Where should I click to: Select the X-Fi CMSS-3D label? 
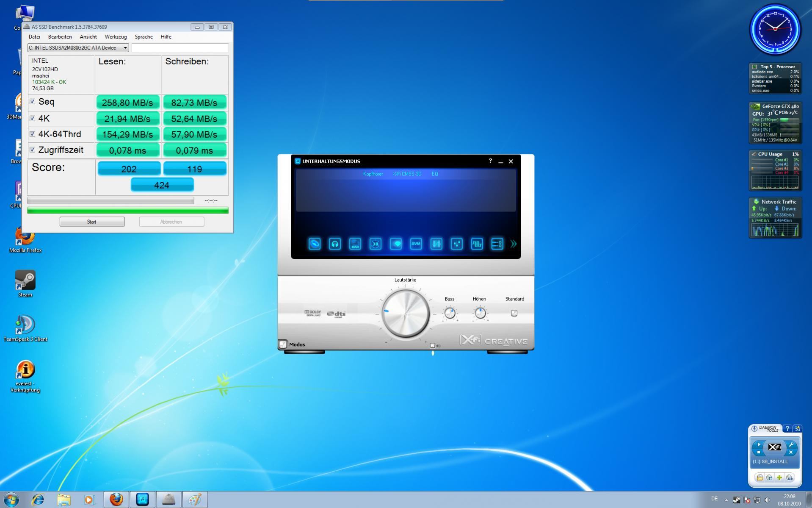click(407, 174)
